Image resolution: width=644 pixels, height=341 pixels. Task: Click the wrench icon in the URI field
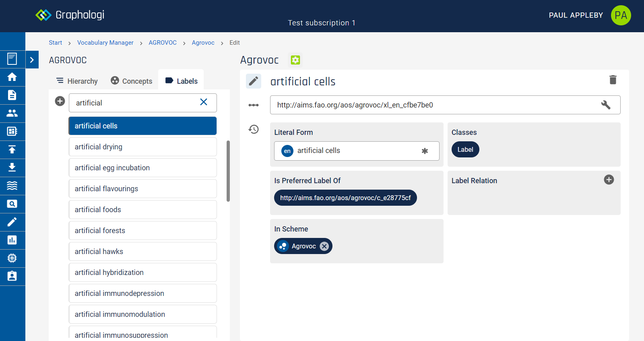(x=606, y=105)
